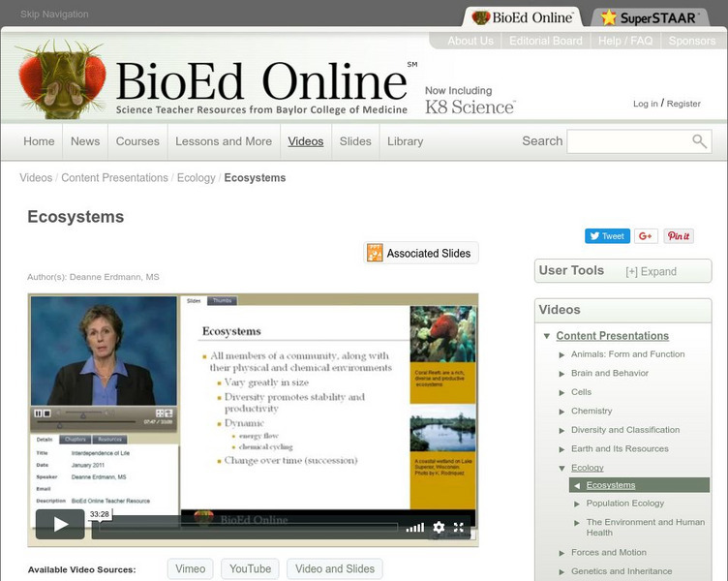
Task: Click the fruit fly BioEd Online logo
Action: 62,78
